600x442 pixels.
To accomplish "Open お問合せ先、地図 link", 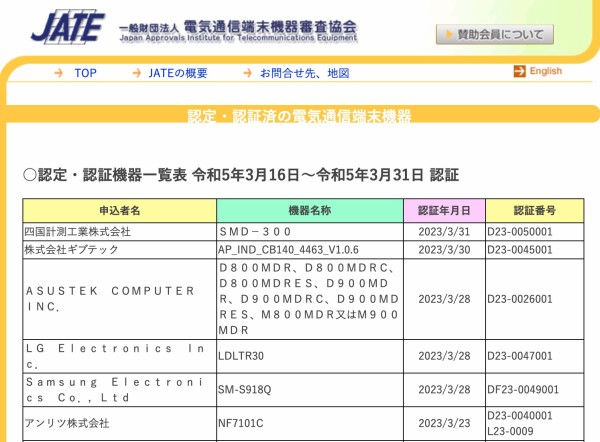I will point(305,73).
